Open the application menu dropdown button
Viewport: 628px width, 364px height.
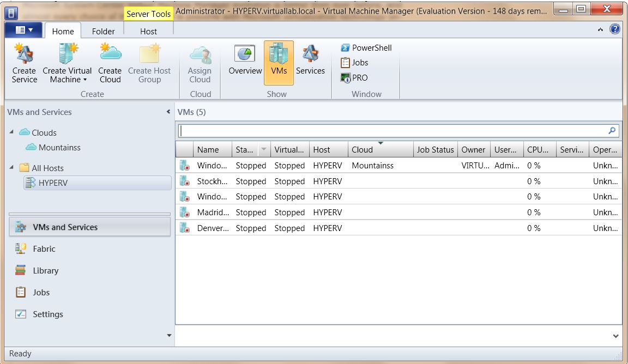coord(23,29)
